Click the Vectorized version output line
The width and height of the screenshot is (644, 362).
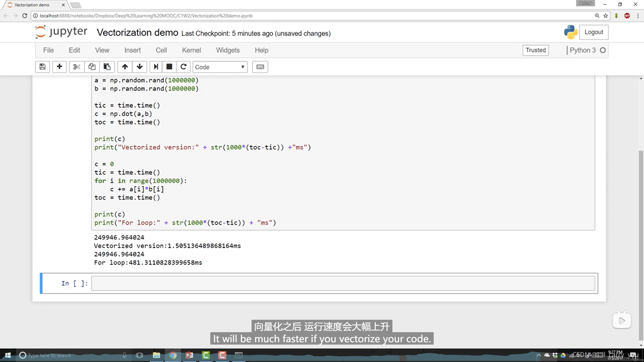167,246
